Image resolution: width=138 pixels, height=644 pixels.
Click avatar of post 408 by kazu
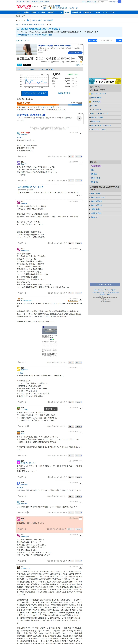(18, 433)
